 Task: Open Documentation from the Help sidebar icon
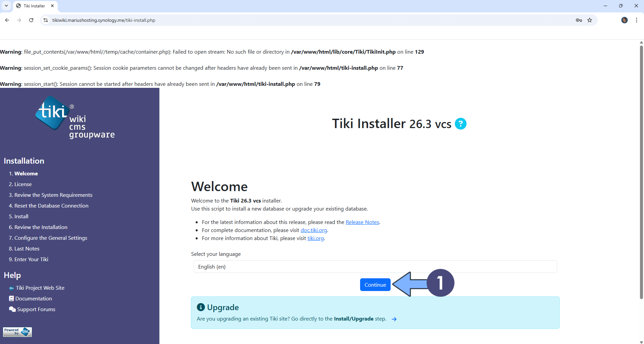(12, 298)
